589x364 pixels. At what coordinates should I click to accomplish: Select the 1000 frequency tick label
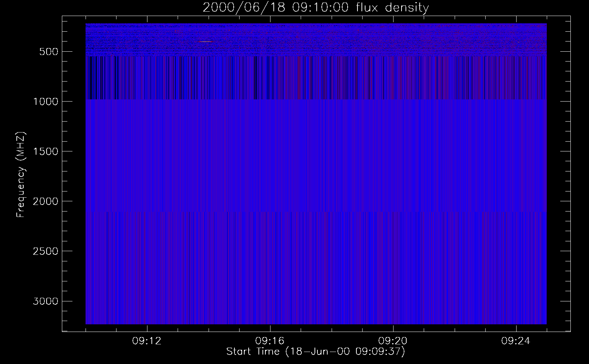tap(46, 102)
